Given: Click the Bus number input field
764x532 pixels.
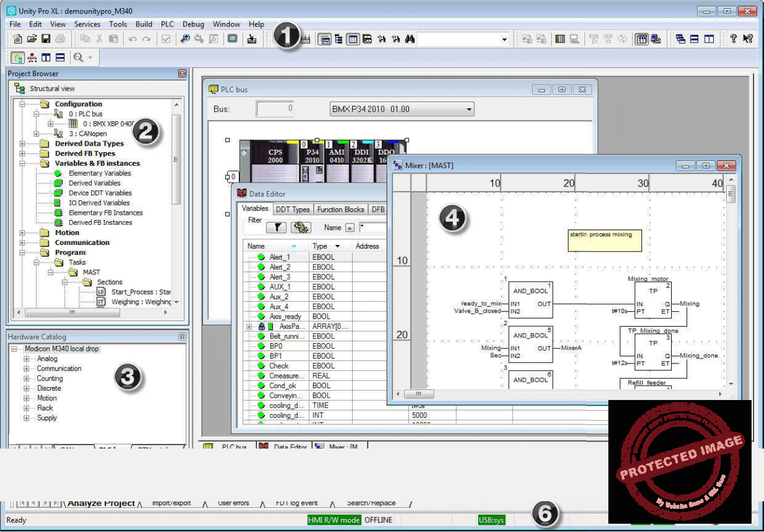Looking at the screenshot, I should pyautogui.click(x=275, y=109).
